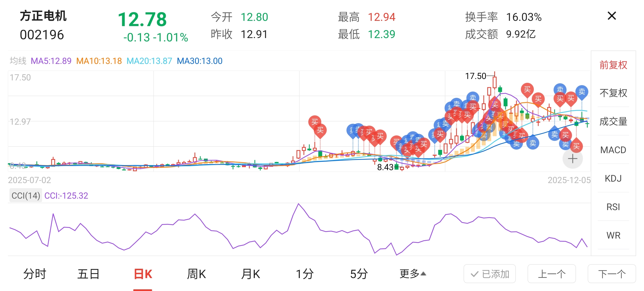Click the gray plus zoom button on chart
The width and height of the screenshot is (644, 291).
(572, 159)
